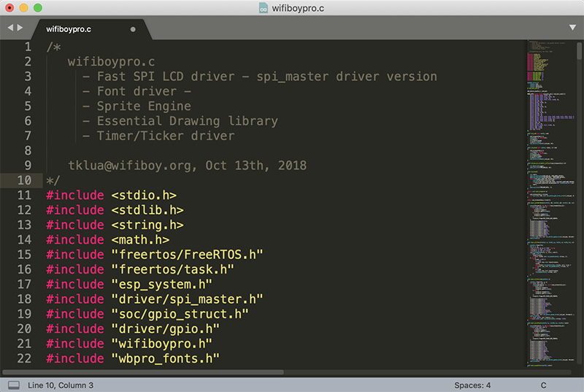Image resolution: width=584 pixels, height=392 pixels.
Task: Click line number 15 in the gutter
Action: (24, 254)
